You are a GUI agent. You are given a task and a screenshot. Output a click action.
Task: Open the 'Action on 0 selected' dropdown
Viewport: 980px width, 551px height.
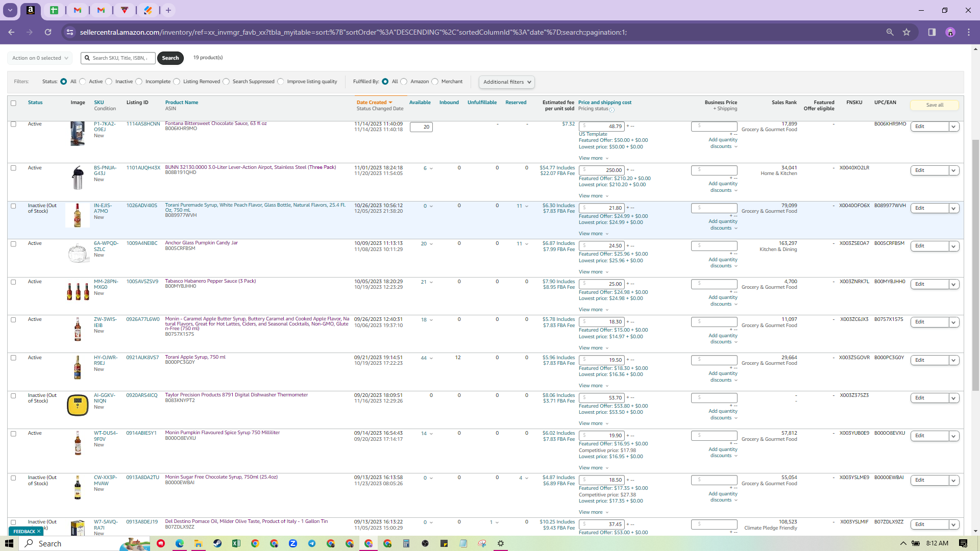click(x=40, y=58)
